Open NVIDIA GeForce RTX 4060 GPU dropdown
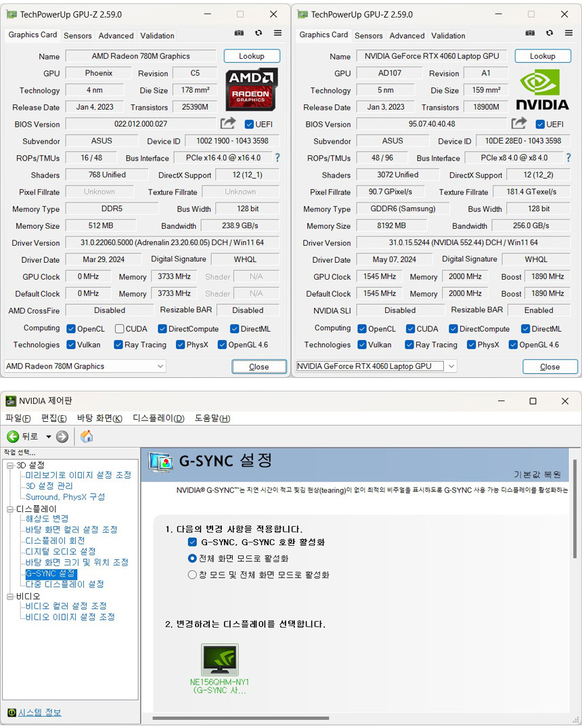This screenshot has height=728, width=582. [x=376, y=366]
